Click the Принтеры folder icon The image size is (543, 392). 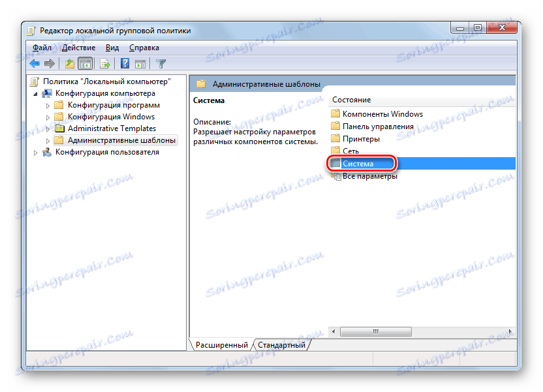(335, 138)
